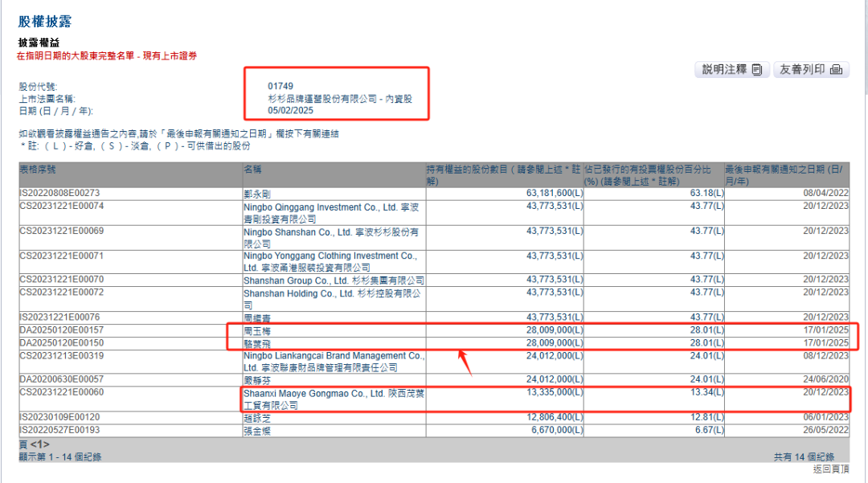Open Shanshan Holding Co., Ltd. link
The width and height of the screenshot is (868, 483).
point(332,299)
